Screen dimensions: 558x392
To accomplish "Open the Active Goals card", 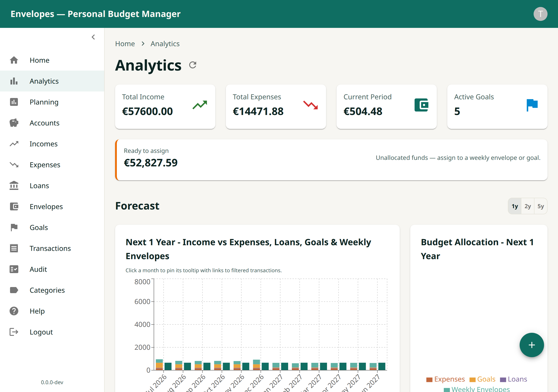I will [x=497, y=107].
